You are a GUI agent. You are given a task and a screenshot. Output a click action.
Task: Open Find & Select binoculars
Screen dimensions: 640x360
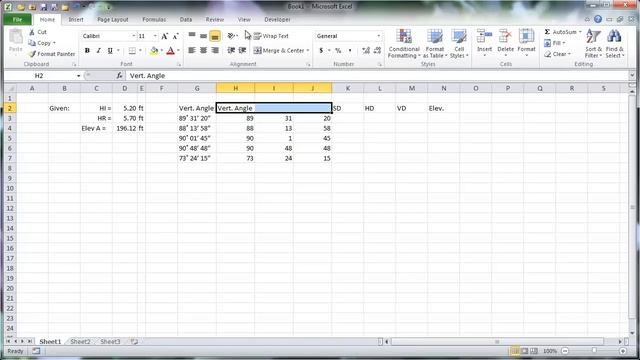(x=614, y=43)
